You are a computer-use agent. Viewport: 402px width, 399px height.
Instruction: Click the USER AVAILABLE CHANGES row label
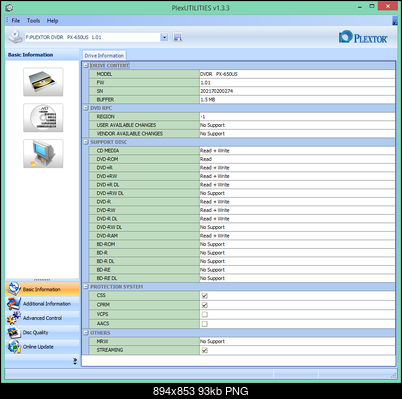pyautogui.click(x=126, y=125)
